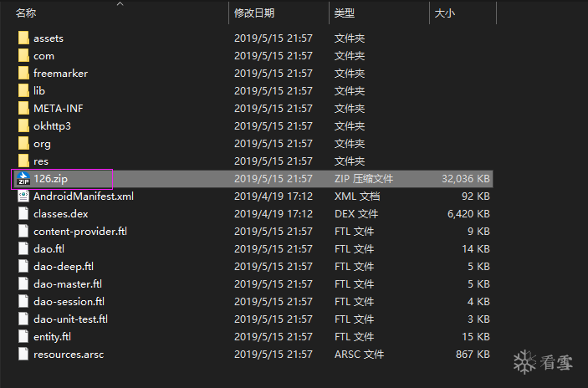This screenshot has width=588, height=388.
Task: Click classes.dex date 2019/4/19 17:12
Action: [x=274, y=214]
